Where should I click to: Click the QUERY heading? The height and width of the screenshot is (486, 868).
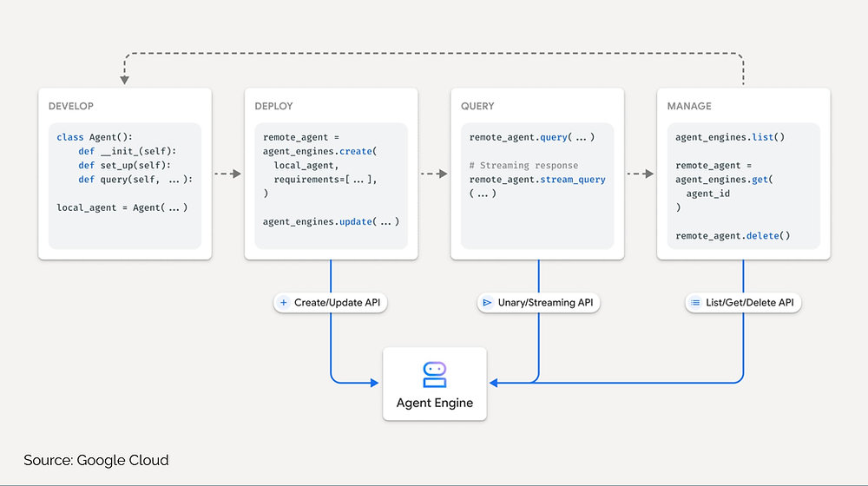tap(477, 106)
